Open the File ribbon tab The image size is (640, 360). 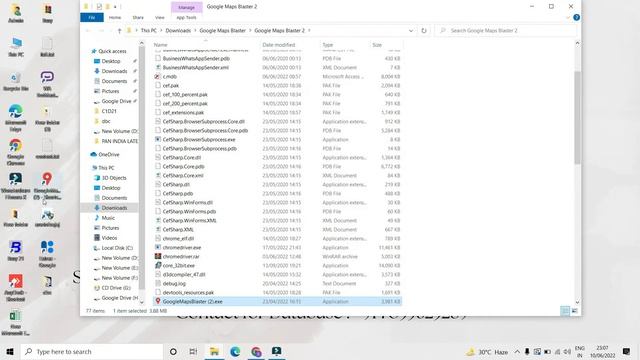(92, 18)
